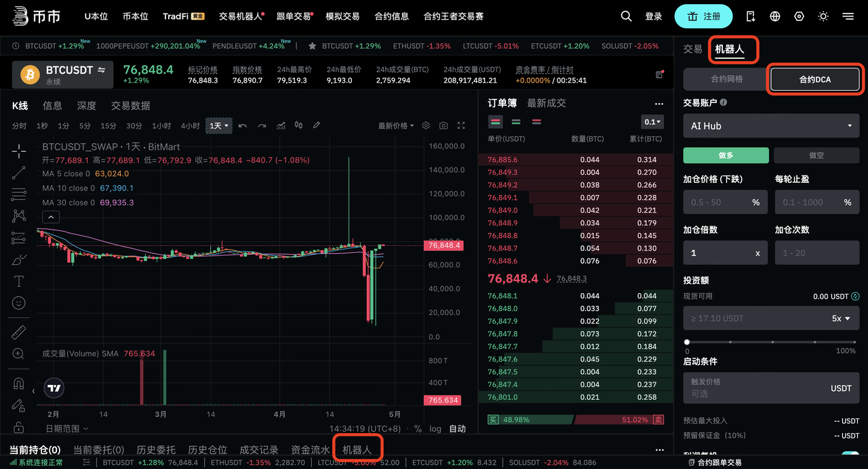Toggle lock all drawings icon
The width and height of the screenshot is (868, 469).
[19, 427]
